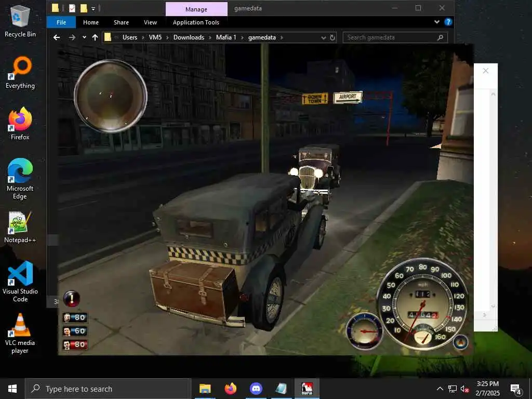
Task: Switch to Firefox on the taskbar
Action: click(231, 389)
